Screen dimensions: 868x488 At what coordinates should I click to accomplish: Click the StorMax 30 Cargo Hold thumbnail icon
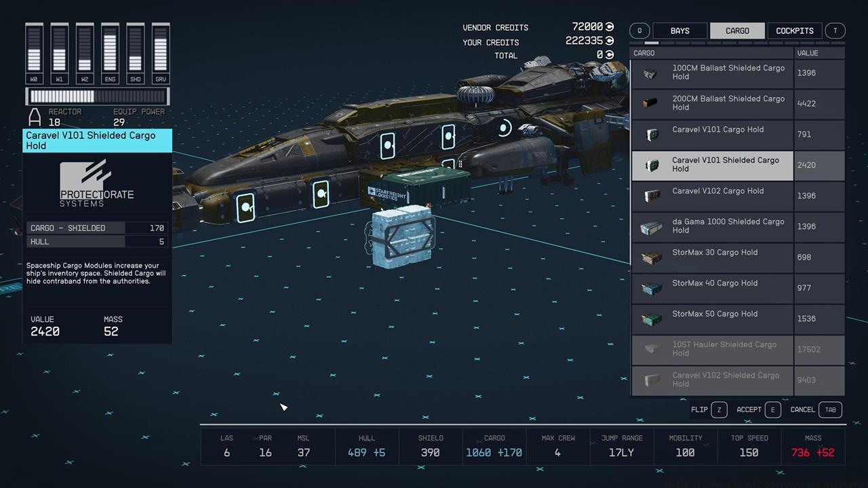[651, 257]
